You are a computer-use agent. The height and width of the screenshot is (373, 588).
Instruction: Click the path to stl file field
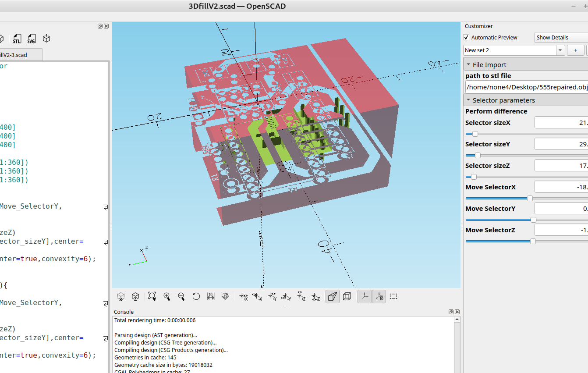tap(526, 87)
